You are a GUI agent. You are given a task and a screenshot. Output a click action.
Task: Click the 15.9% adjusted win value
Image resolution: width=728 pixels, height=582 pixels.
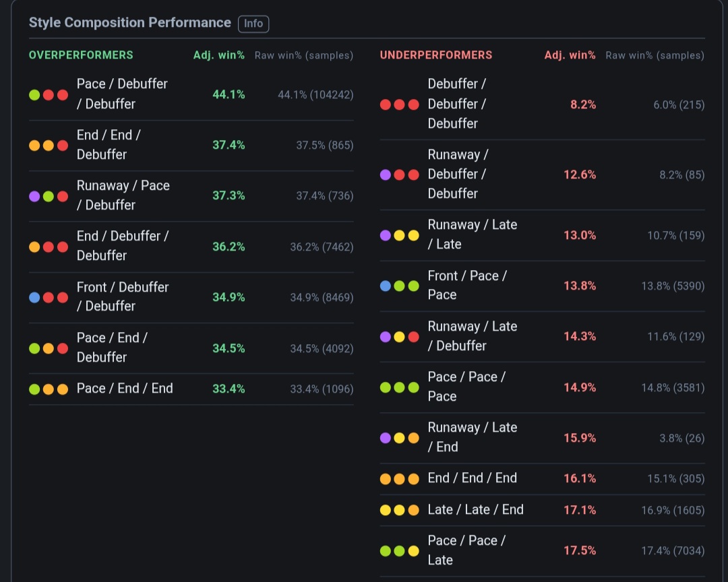click(x=580, y=438)
